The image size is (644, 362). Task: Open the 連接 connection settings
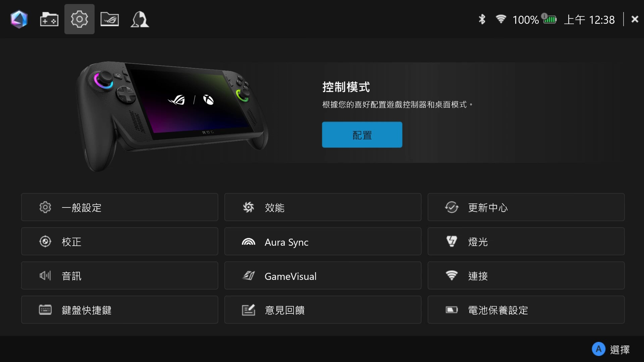526,276
